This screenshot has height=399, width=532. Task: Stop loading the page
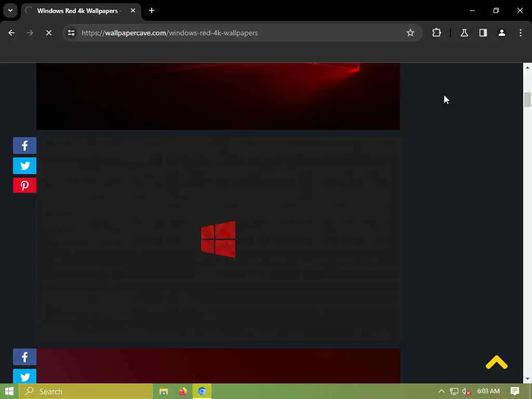point(48,33)
